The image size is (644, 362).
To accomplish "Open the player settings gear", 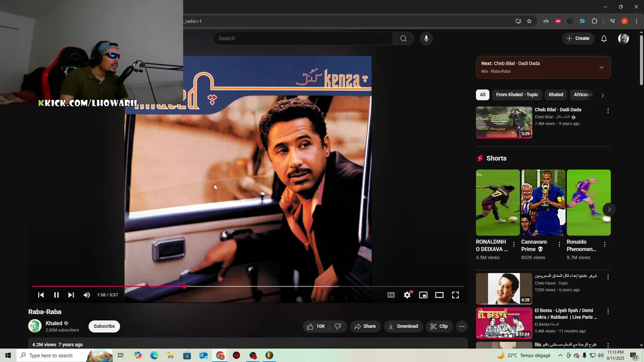I will point(407,295).
